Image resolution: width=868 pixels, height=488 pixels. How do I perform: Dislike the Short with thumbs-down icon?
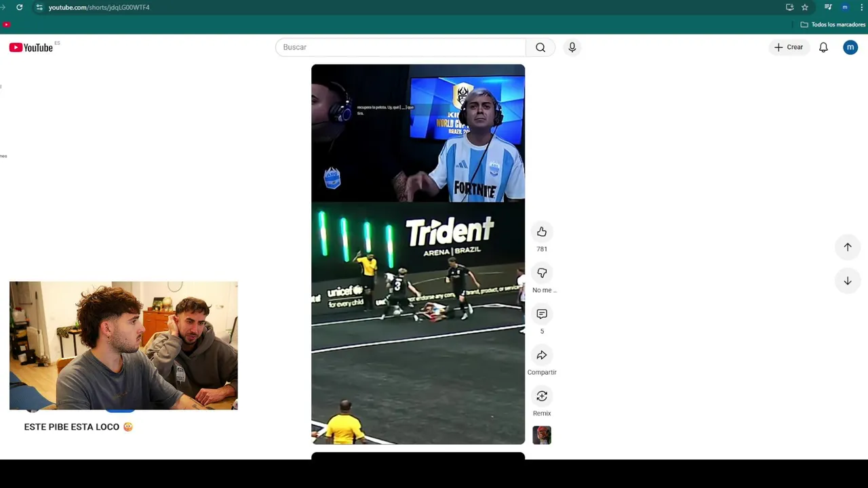click(x=542, y=273)
